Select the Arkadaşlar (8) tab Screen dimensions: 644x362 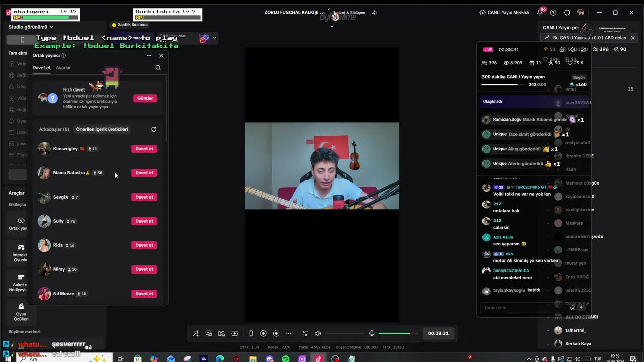coord(54,129)
